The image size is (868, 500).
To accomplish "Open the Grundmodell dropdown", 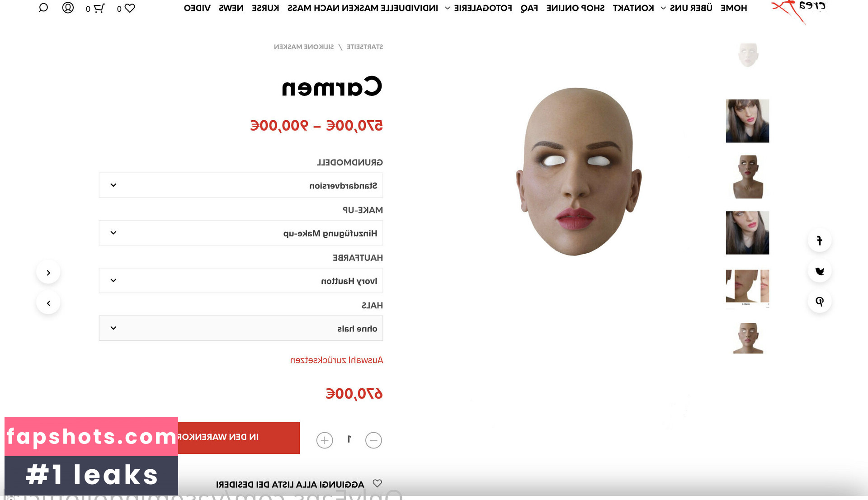I will (241, 185).
